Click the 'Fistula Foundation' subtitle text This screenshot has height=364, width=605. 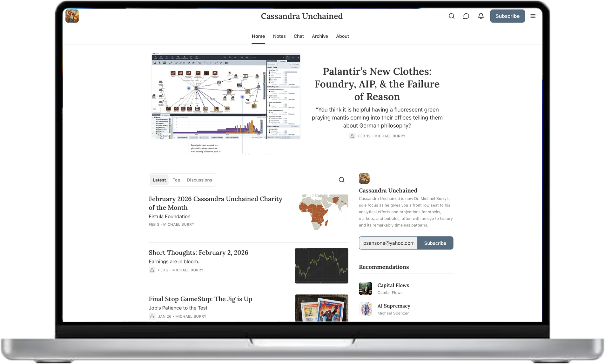click(x=170, y=216)
